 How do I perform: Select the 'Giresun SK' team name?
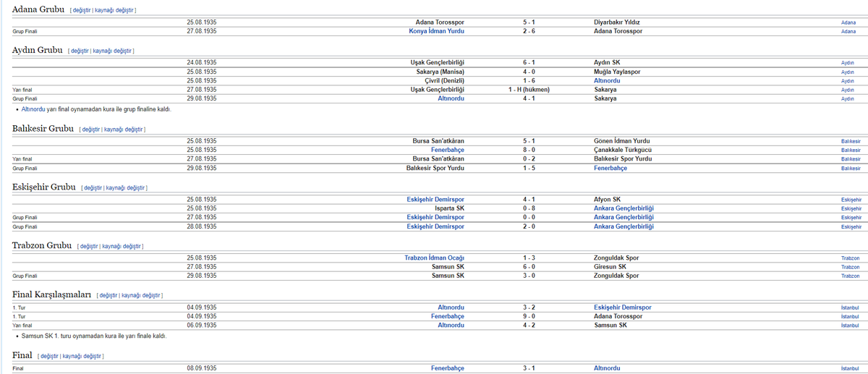pos(610,267)
